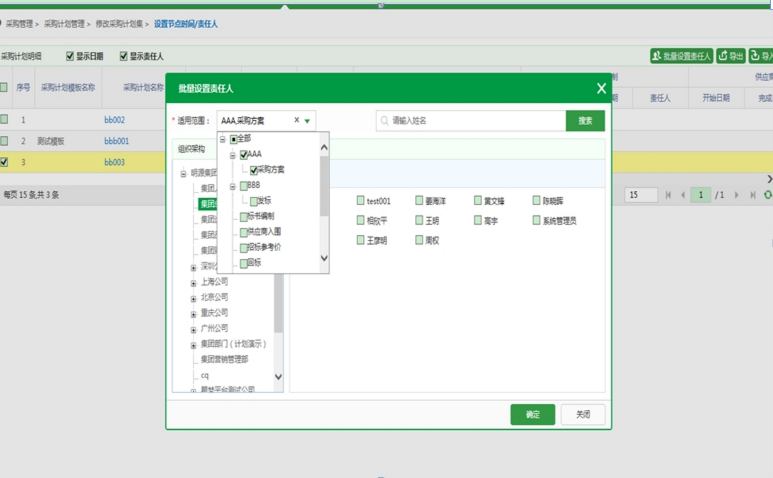
Task: Check the row 2 checkbox for bbb001
Action: tap(4, 140)
